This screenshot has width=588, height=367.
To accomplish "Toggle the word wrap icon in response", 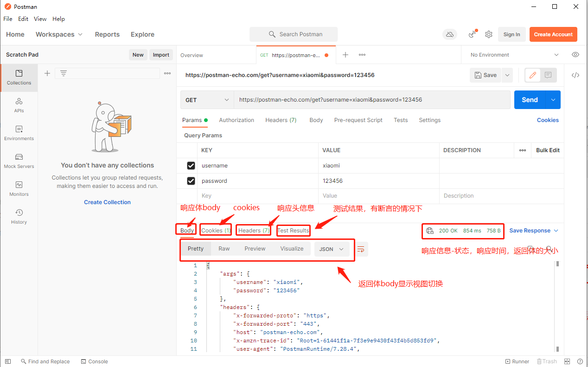I will 361,249.
